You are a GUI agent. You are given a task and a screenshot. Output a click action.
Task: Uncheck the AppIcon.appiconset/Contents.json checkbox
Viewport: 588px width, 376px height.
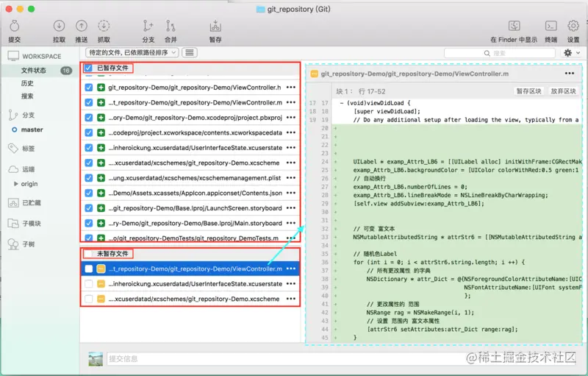(88, 193)
